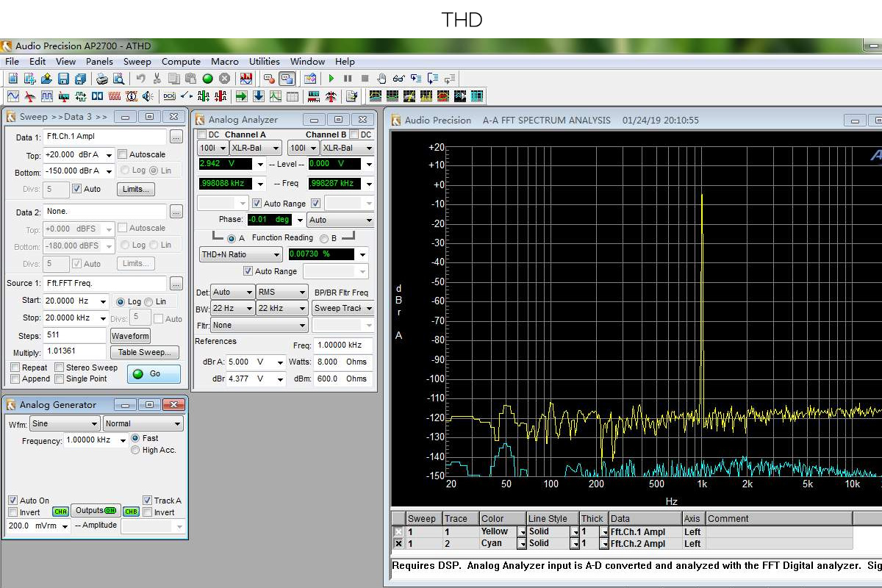Click the Table Sweep... button

click(144, 352)
